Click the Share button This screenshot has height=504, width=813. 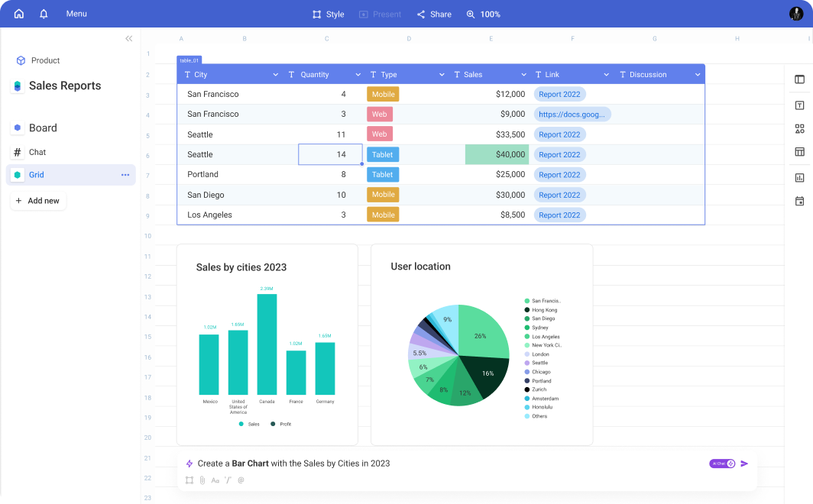(433, 14)
